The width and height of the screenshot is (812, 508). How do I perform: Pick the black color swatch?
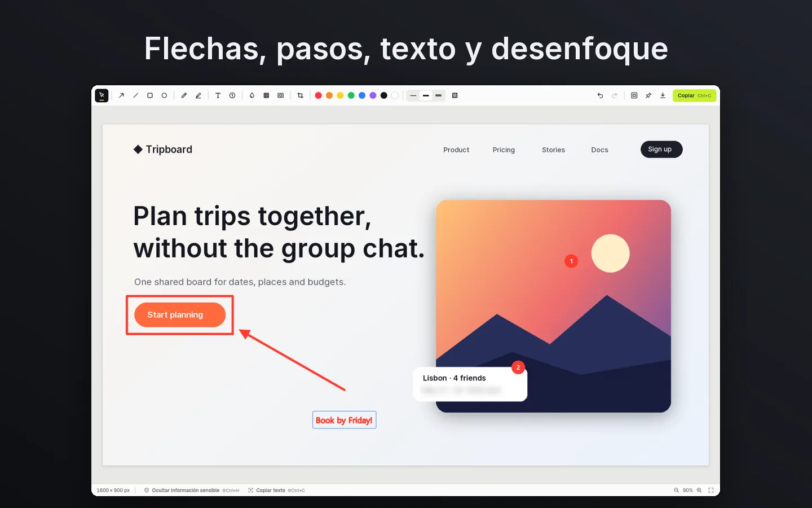[x=384, y=95]
